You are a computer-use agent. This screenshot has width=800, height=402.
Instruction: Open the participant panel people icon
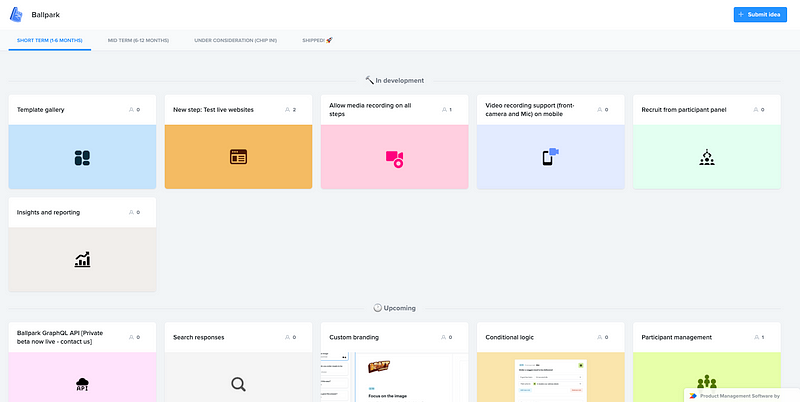click(707, 157)
